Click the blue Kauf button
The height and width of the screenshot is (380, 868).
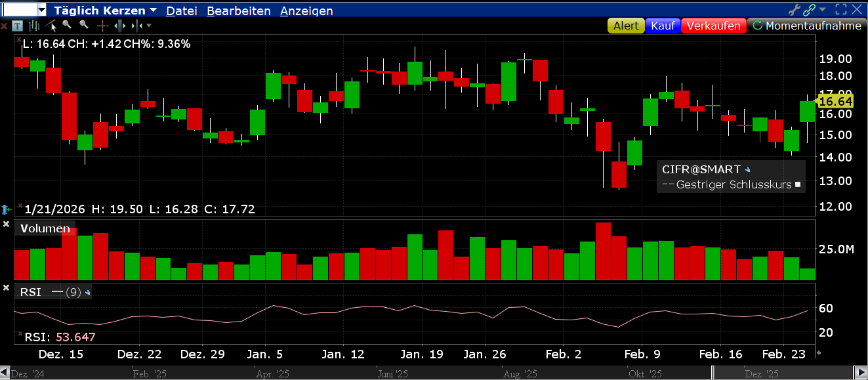pos(663,26)
